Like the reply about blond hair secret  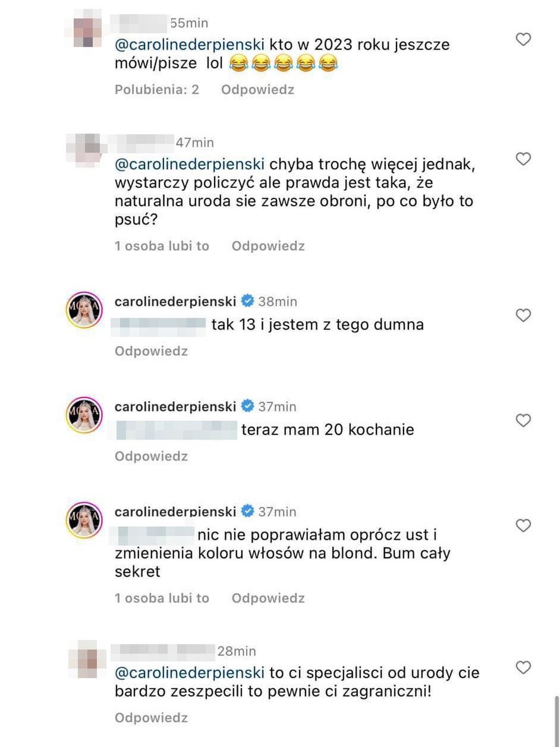point(523,526)
